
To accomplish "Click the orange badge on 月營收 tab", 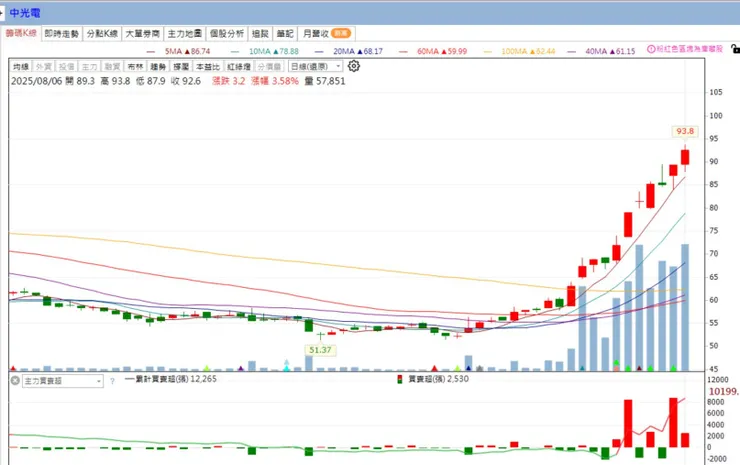I will (x=341, y=33).
